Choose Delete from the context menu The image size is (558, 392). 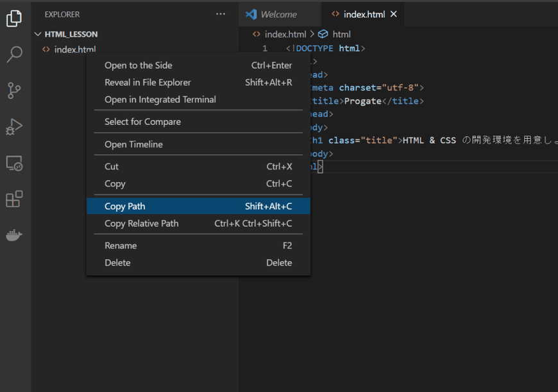[x=198, y=263]
